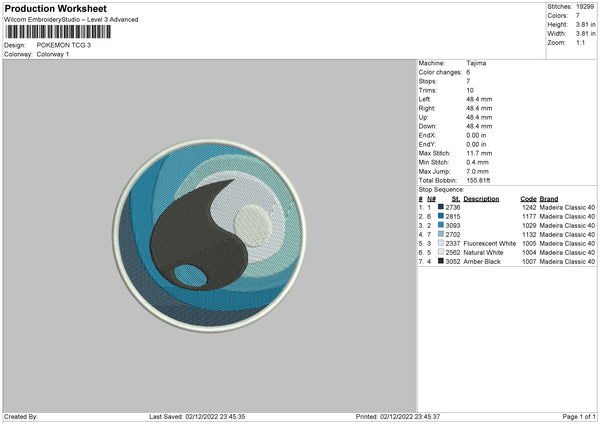Image resolution: width=600 pixels, height=424 pixels.
Task: Click the Max Jump value 7.0 mm
Action: click(x=477, y=171)
